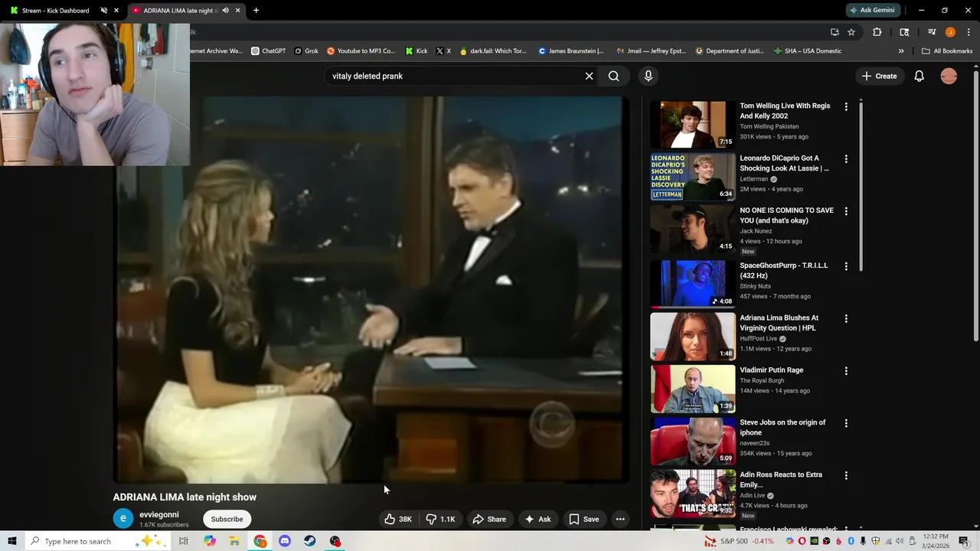Open Windows Start menu
The image size is (980, 551).
pyautogui.click(x=12, y=541)
